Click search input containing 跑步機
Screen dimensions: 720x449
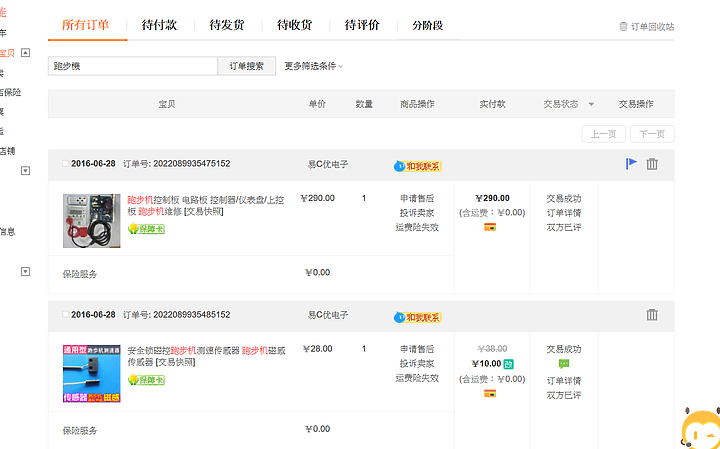click(133, 66)
